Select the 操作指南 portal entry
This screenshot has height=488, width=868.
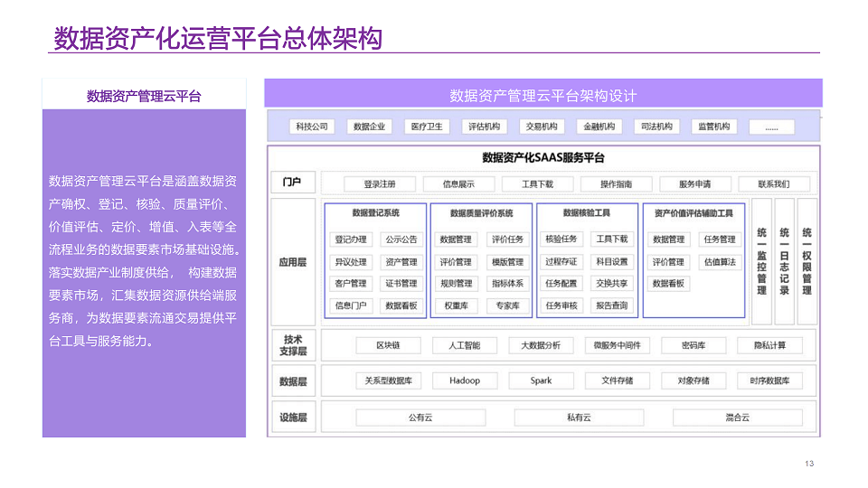point(617,183)
